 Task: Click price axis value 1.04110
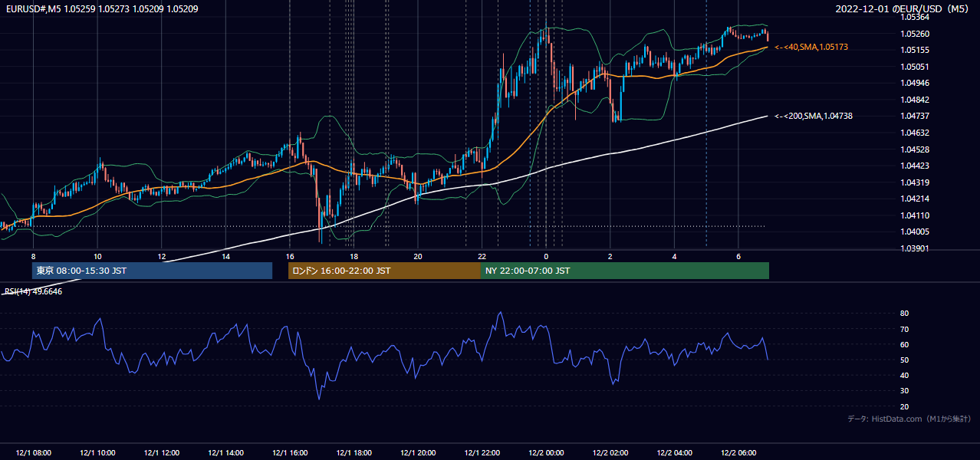pos(914,215)
